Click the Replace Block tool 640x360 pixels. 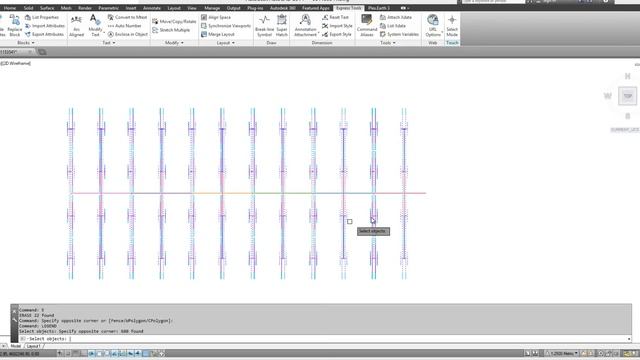(x=15, y=25)
